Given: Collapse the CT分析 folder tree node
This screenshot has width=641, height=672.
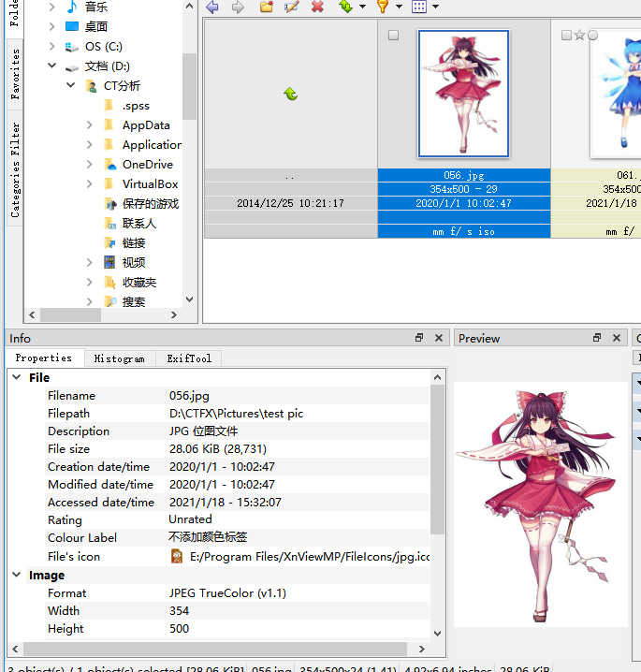Looking at the screenshot, I should point(71,86).
